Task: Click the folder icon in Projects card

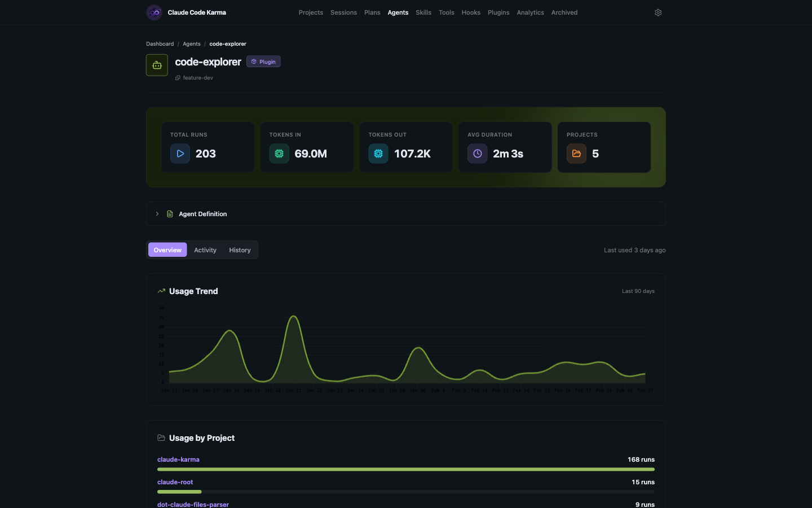Action: click(576, 154)
